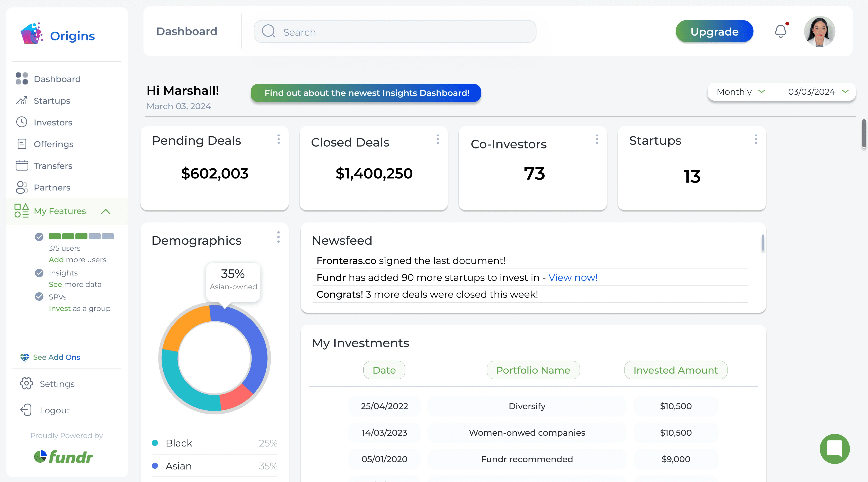
Task: Go to Offerings in the sidebar
Action: point(53,144)
